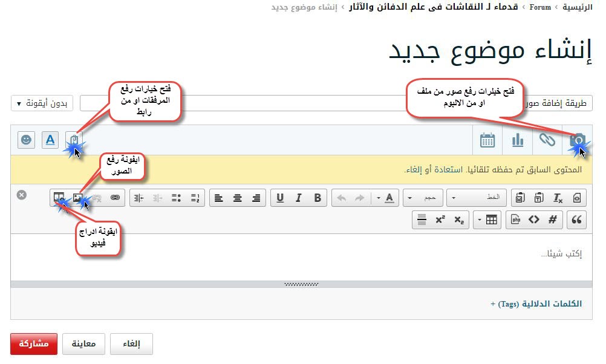Toggle italic text style
The height and width of the screenshot is (364, 606).
298,198
